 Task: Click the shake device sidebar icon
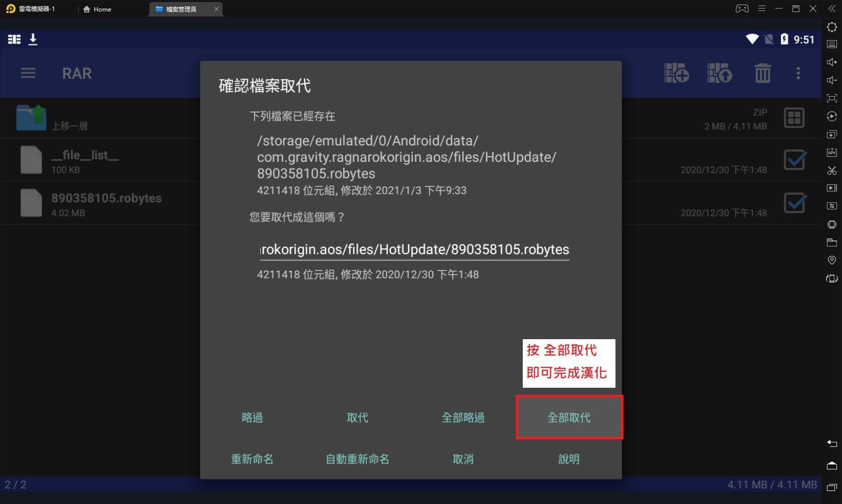[x=832, y=224]
